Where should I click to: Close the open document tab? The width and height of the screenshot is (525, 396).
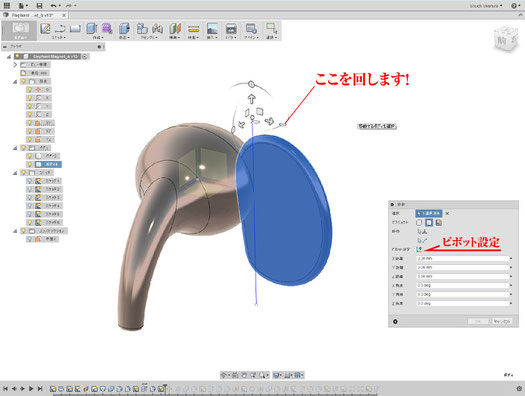click(x=64, y=15)
